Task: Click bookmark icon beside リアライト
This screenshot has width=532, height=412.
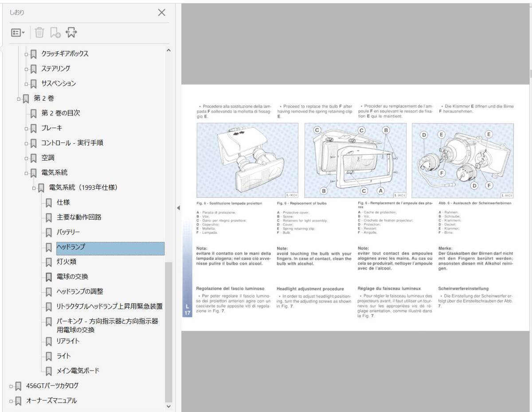Action: click(x=49, y=342)
